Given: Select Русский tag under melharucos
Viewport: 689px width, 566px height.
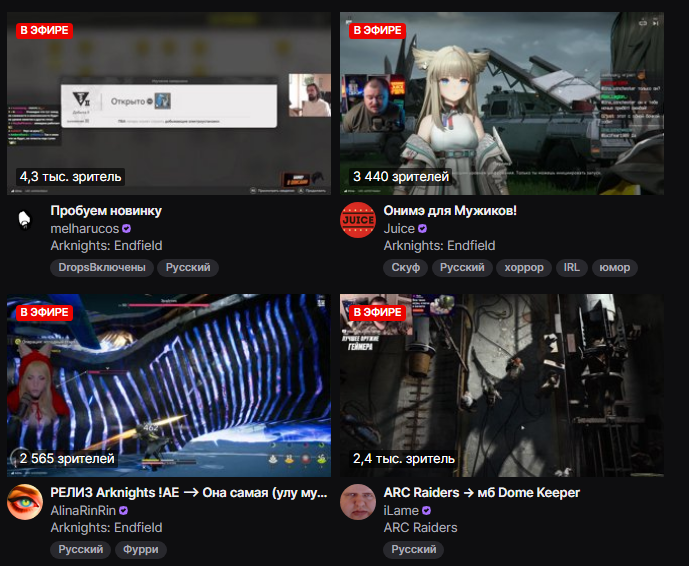Looking at the screenshot, I should pyautogui.click(x=188, y=268).
